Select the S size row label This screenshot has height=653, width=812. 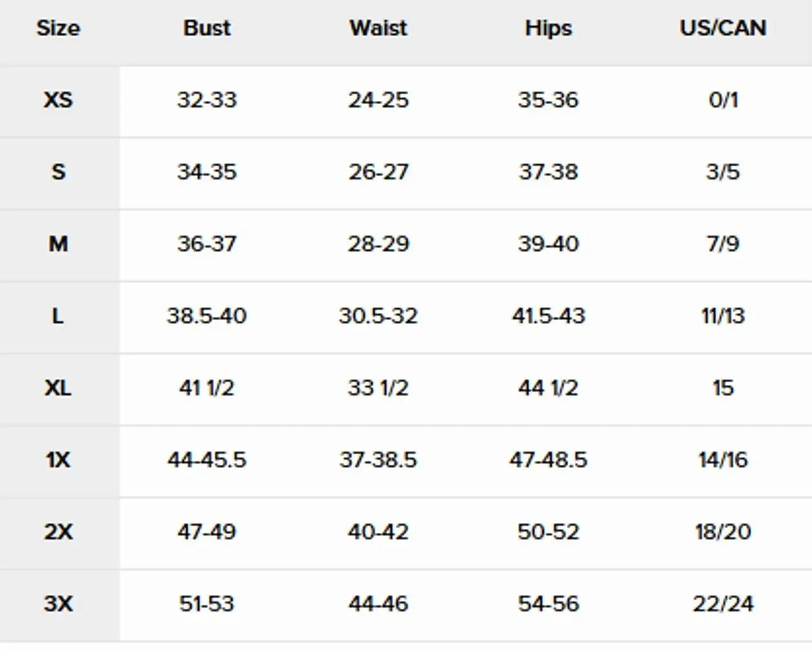point(58,172)
